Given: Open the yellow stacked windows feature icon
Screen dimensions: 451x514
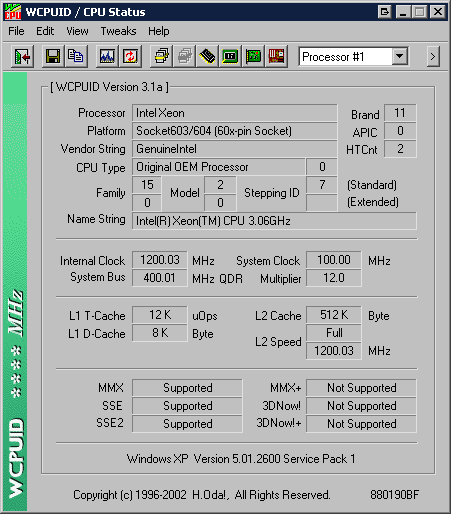Looking at the screenshot, I should [161, 57].
